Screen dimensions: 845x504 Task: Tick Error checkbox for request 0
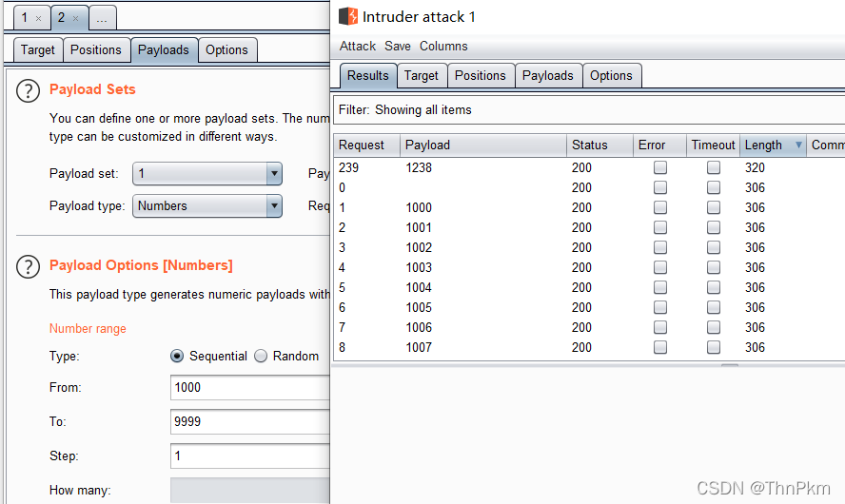coord(660,187)
